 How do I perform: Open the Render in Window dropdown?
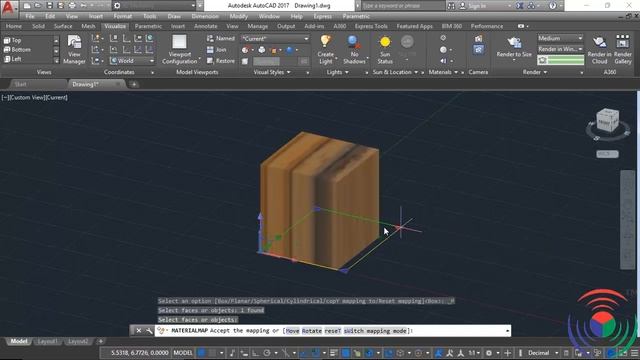click(560, 49)
